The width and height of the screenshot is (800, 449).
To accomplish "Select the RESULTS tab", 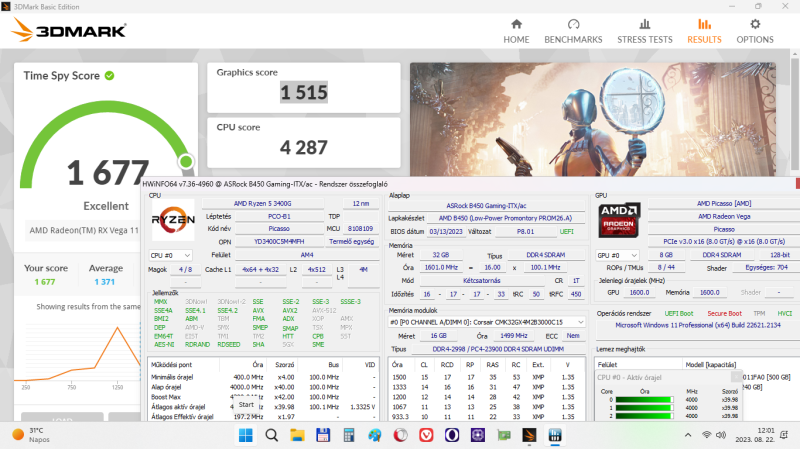I will 704,32.
